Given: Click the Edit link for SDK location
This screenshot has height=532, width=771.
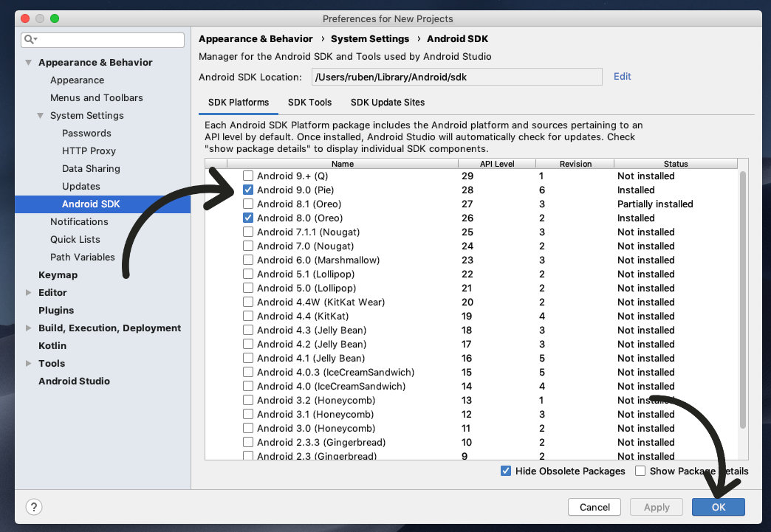Looking at the screenshot, I should [622, 77].
